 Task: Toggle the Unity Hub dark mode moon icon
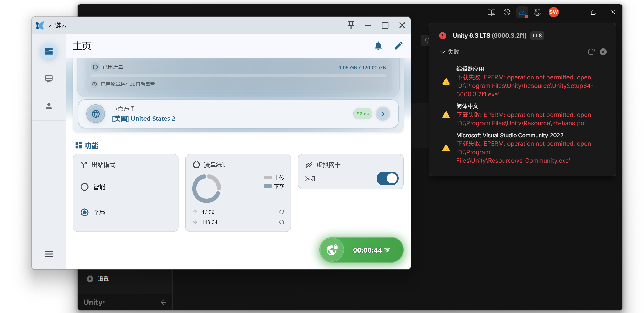pyautogui.click(x=507, y=12)
